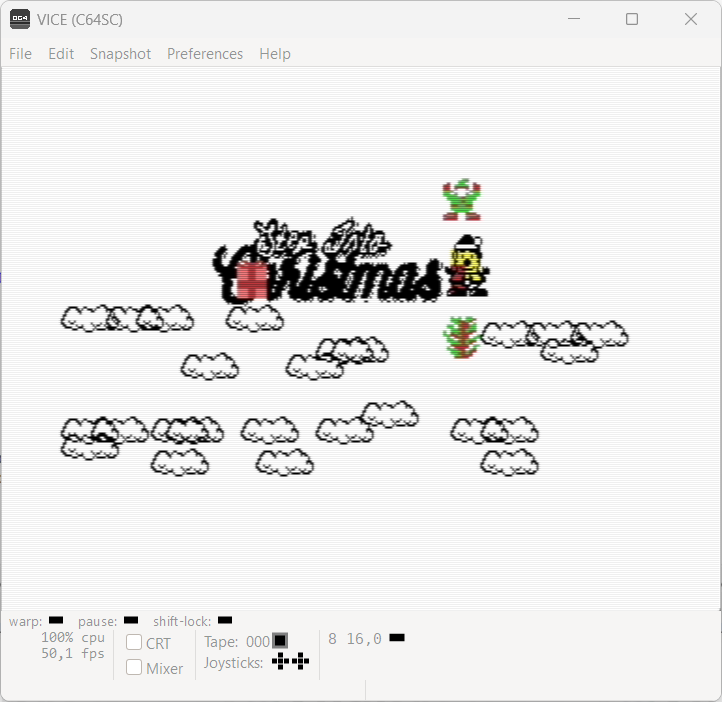Click the drive 8 track 16,0 readout

[x=363, y=638]
